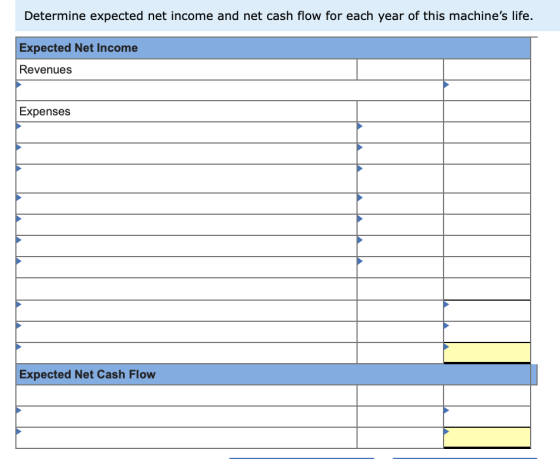Open the label dropdown in the second Net Cash Flow row
560x459 pixels.
pyautogui.click(x=186, y=416)
